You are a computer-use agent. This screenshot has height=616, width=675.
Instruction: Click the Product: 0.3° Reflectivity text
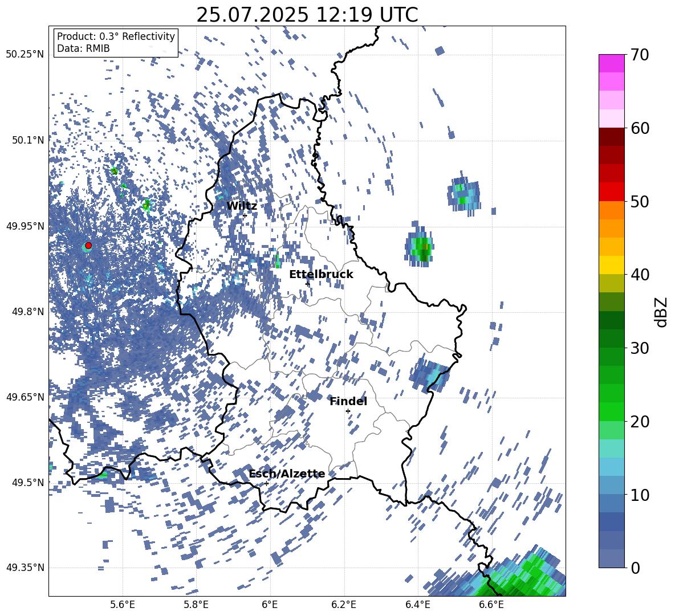116,36
